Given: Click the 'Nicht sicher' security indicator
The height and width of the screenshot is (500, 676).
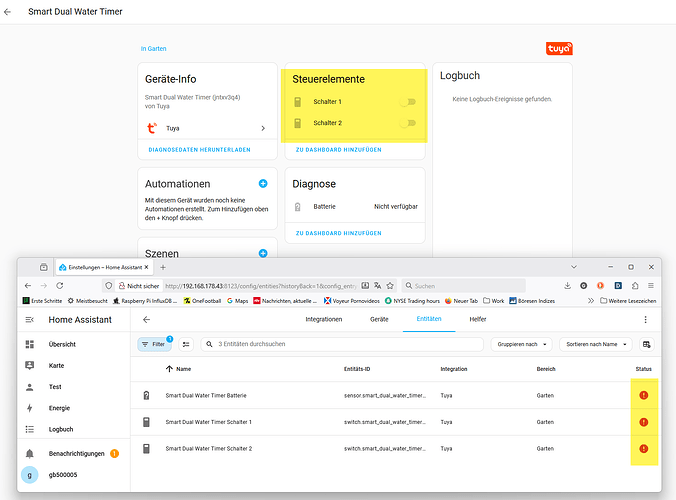Looking at the screenshot, I should point(139,286).
